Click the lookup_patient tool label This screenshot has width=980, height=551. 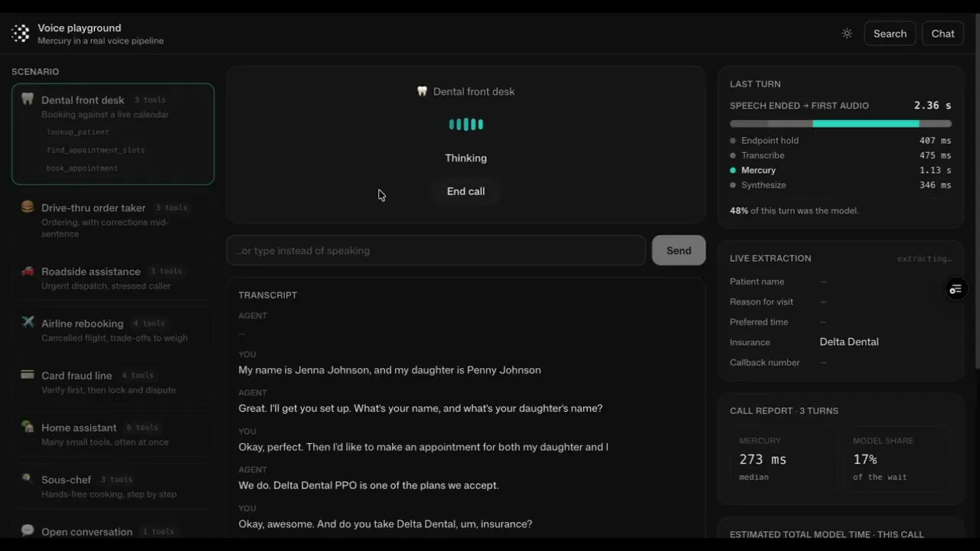pos(78,132)
